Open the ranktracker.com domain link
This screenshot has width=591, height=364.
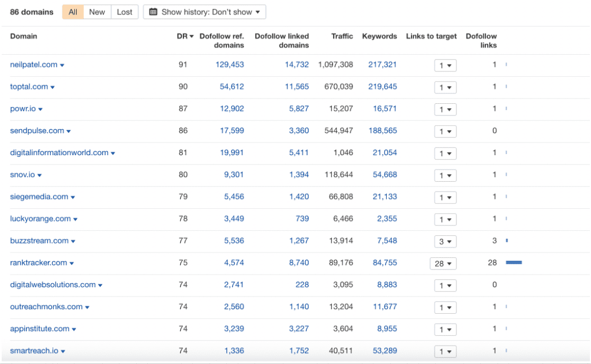(39, 262)
